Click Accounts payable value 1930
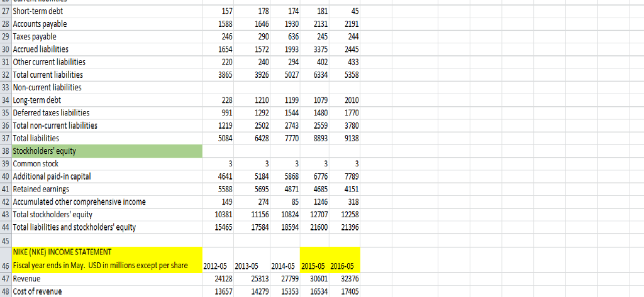 [x=285, y=24]
